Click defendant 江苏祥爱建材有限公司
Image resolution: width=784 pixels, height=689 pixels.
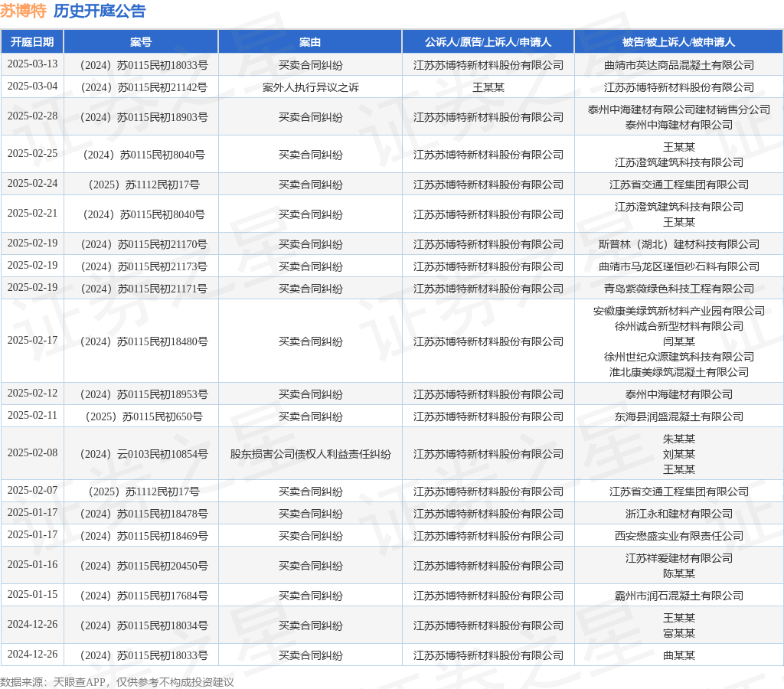679,558
